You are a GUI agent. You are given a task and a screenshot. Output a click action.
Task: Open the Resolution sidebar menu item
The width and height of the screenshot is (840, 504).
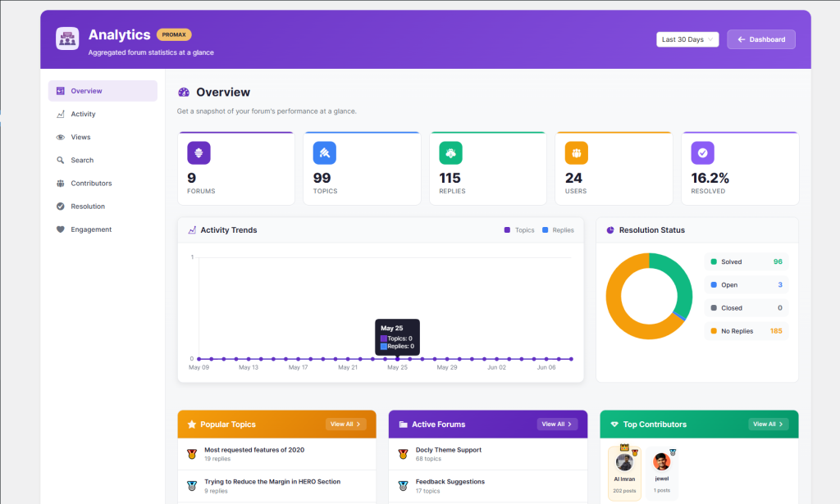tap(103, 207)
